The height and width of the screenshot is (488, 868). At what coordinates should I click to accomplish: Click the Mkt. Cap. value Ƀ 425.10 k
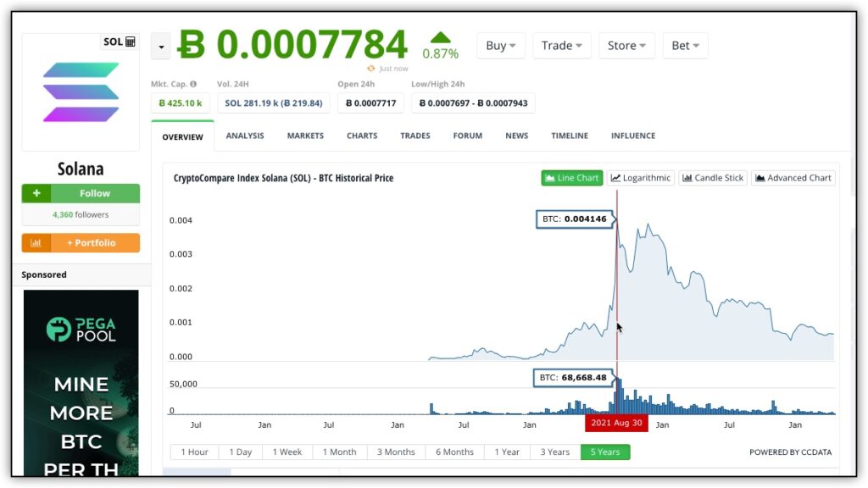[x=181, y=103]
